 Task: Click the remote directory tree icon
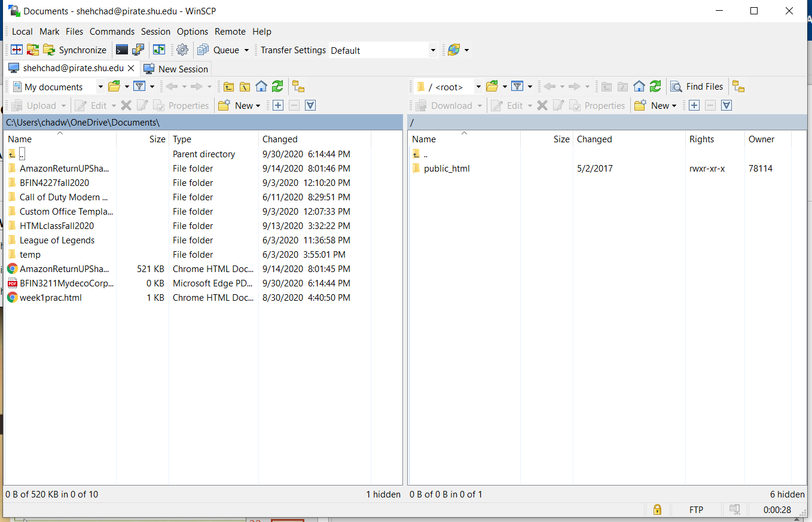(738, 87)
